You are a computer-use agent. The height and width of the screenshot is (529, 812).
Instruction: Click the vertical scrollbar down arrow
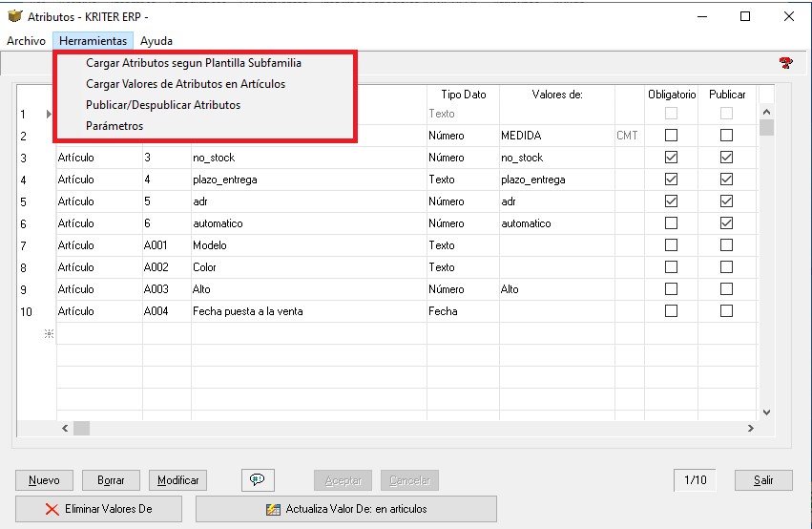point(767,413)
